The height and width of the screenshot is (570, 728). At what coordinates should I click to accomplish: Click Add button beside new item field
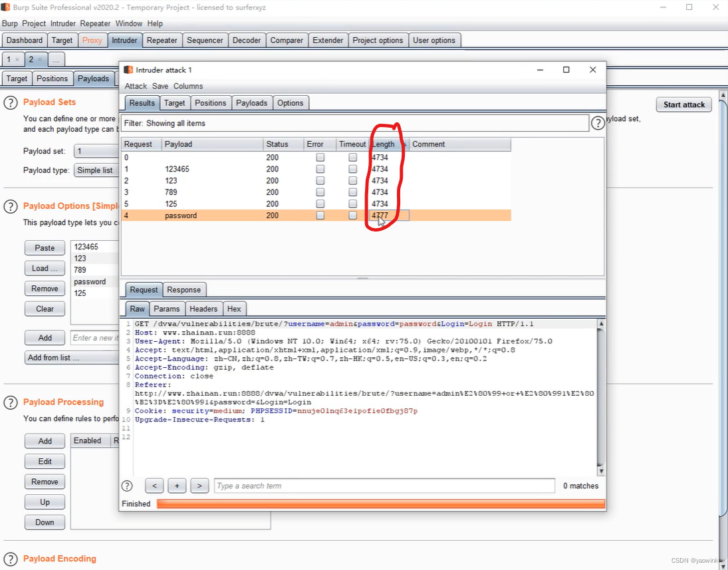tap(45, 338)
